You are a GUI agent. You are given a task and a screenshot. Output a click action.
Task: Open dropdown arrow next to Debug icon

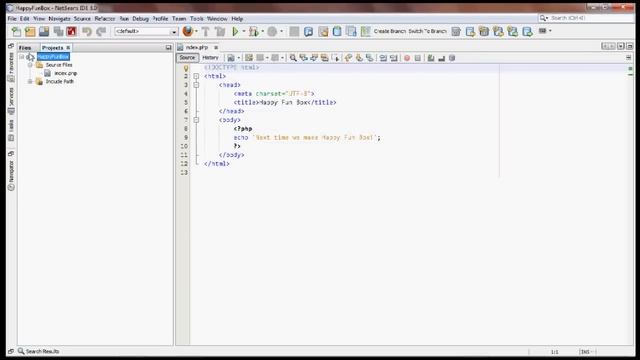pos(262,31)
